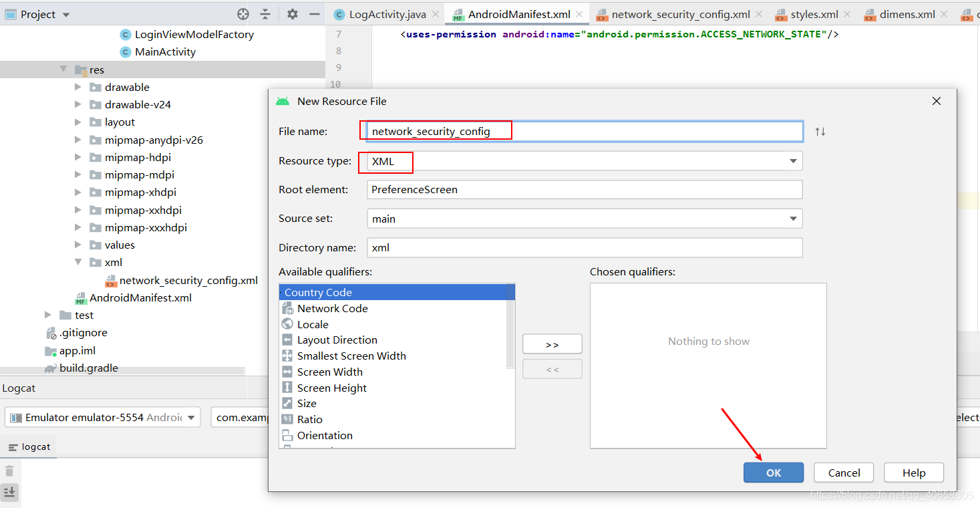The width and height of the screenshot is (980, 508).
Task: Click the locate/scroll-from-source target icon
Action: click(x=243, y=14)
